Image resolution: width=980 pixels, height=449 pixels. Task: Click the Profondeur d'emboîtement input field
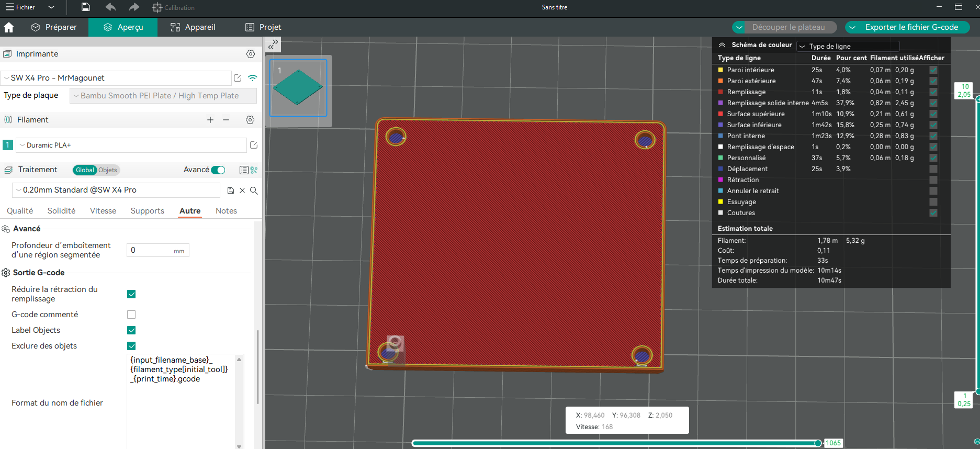[157, 250]
